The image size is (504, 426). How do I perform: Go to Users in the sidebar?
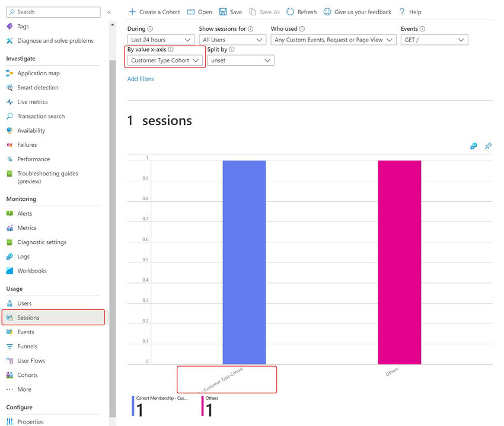[x=24, y=303]
